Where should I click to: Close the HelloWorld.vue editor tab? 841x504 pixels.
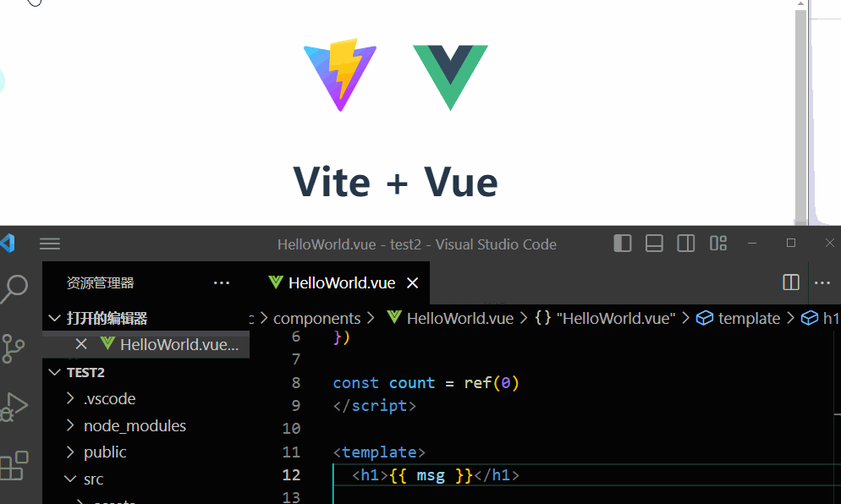412,282
